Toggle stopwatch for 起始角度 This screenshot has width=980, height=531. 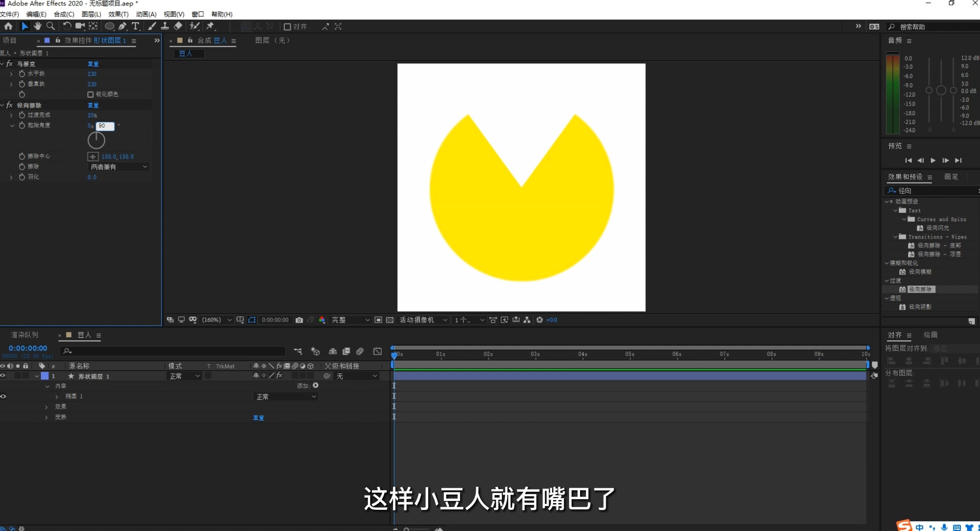[x=22, y=125]
